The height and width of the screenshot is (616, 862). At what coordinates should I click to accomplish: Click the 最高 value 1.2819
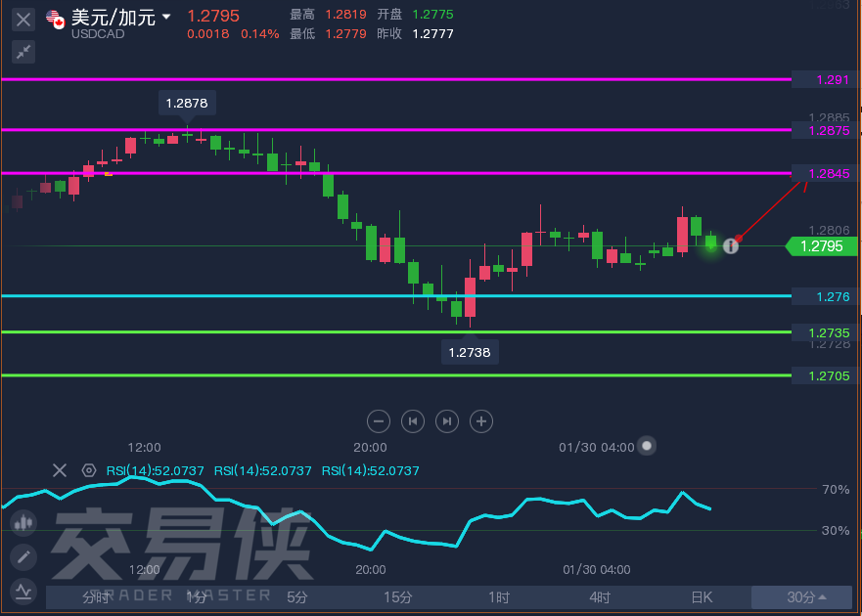click(x=345, y=15)
